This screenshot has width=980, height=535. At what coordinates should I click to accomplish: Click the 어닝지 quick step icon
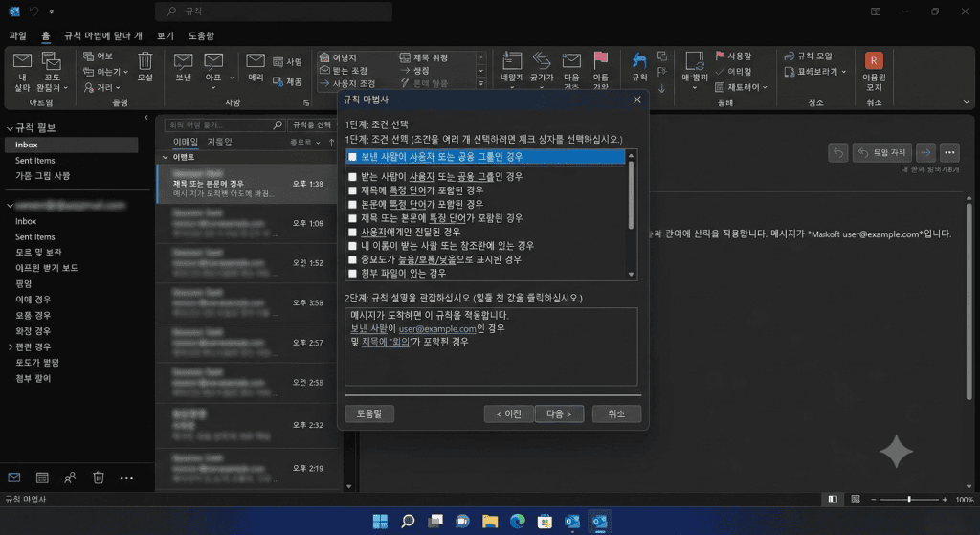324,57
